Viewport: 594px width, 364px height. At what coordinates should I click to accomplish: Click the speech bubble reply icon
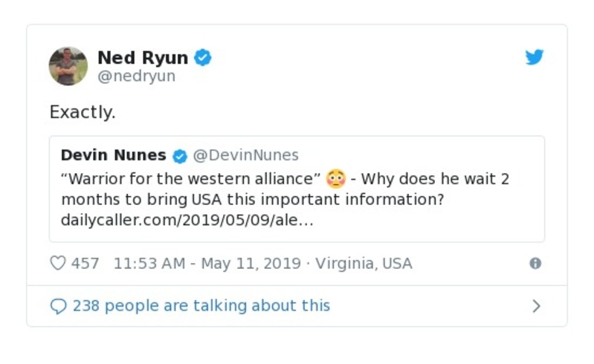click(58, 306)
